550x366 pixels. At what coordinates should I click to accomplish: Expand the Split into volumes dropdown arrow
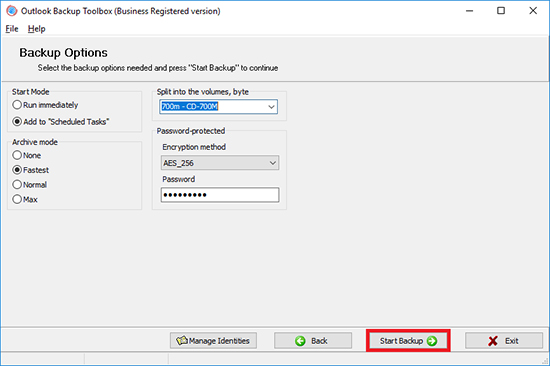[x=271, y=107]
